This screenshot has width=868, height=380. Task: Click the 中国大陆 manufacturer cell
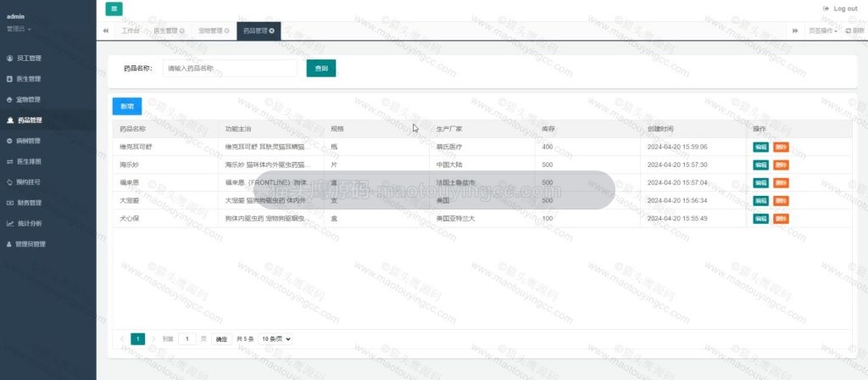coord(449,165)
